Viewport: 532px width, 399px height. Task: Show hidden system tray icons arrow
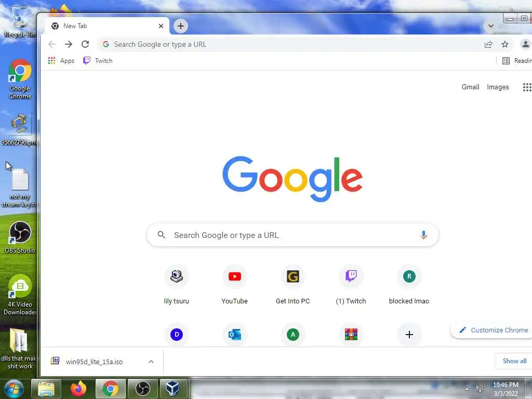467,390
